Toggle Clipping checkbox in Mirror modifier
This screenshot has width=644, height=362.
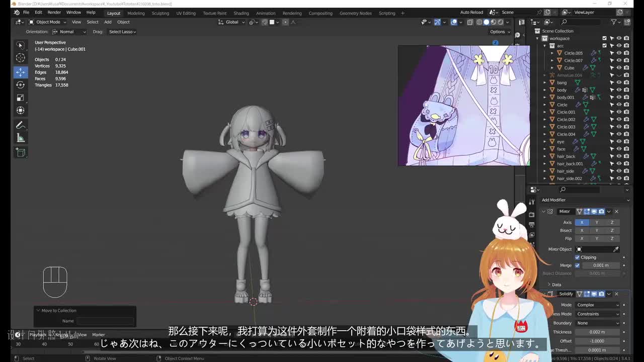point(578,257)
